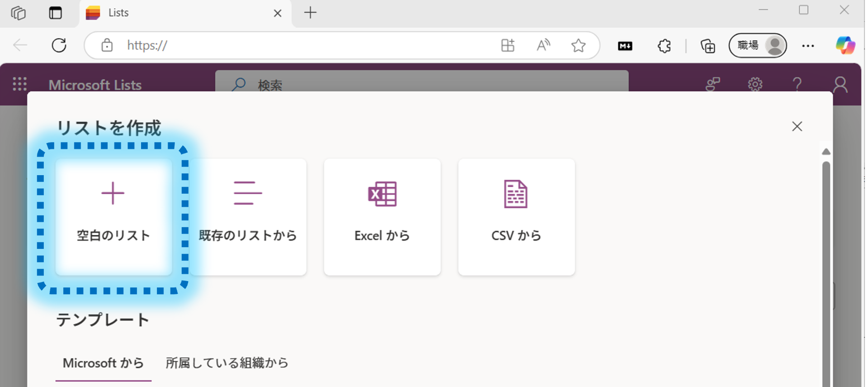Open a new browser tab
The width and height of the screenshot is (868, 387).
pyautogui.click(x=310, y=13)
